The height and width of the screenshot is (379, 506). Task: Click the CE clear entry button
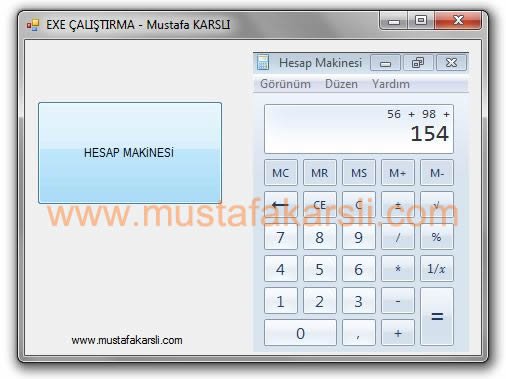[x=320, y=204]
